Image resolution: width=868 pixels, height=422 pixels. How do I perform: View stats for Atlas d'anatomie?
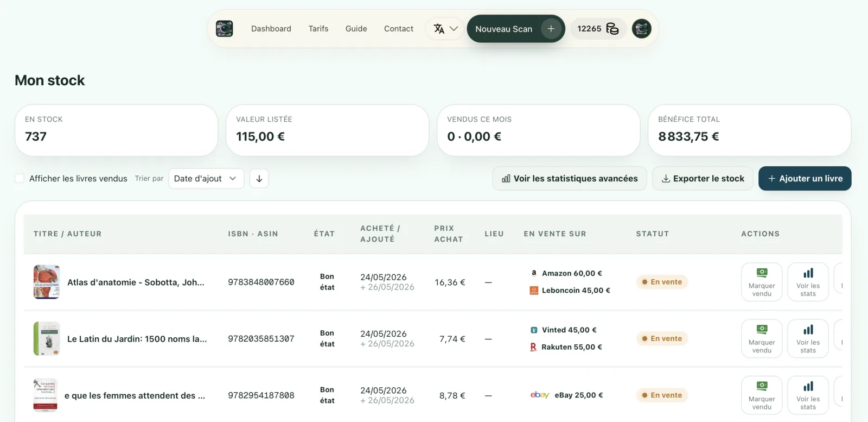(808, 282)
